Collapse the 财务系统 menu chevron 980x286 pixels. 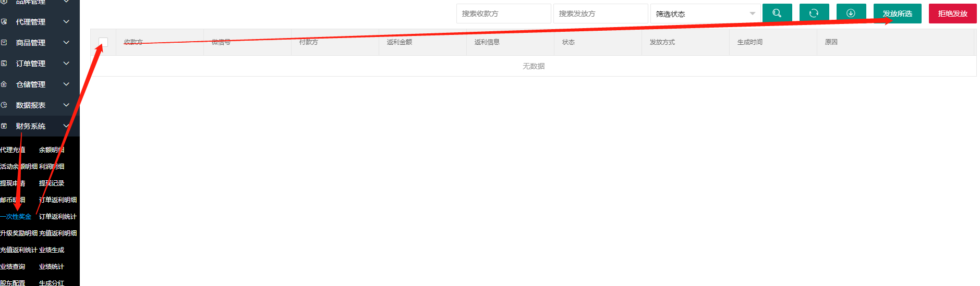tap(66, 126)
